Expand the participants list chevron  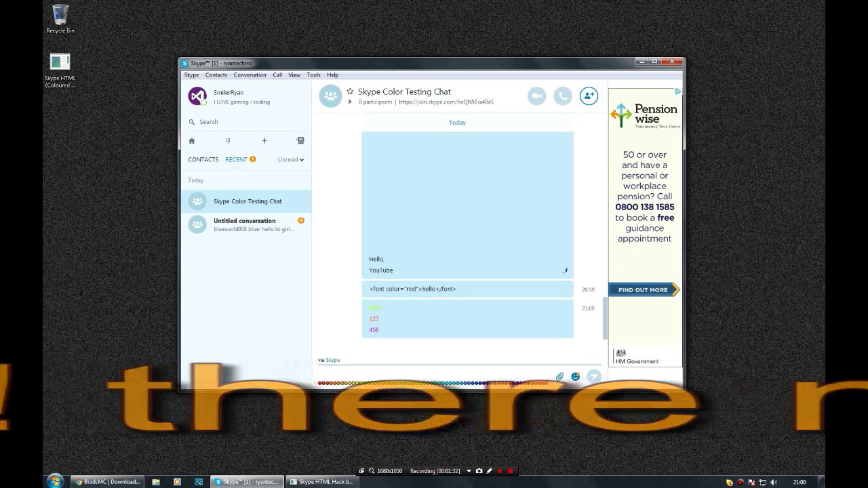pyautogui.click(x=350, y=102)
